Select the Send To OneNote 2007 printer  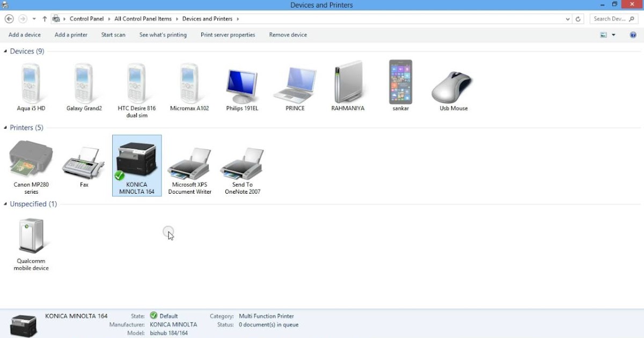pyautogui.click(x=243, y=170)
